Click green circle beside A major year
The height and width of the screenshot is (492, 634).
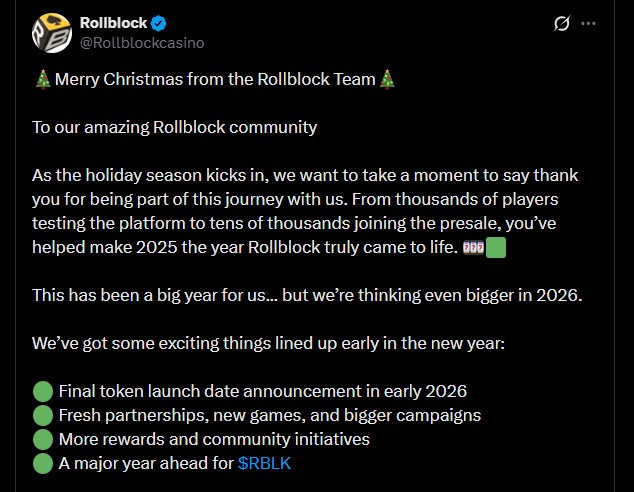point(42,463)
